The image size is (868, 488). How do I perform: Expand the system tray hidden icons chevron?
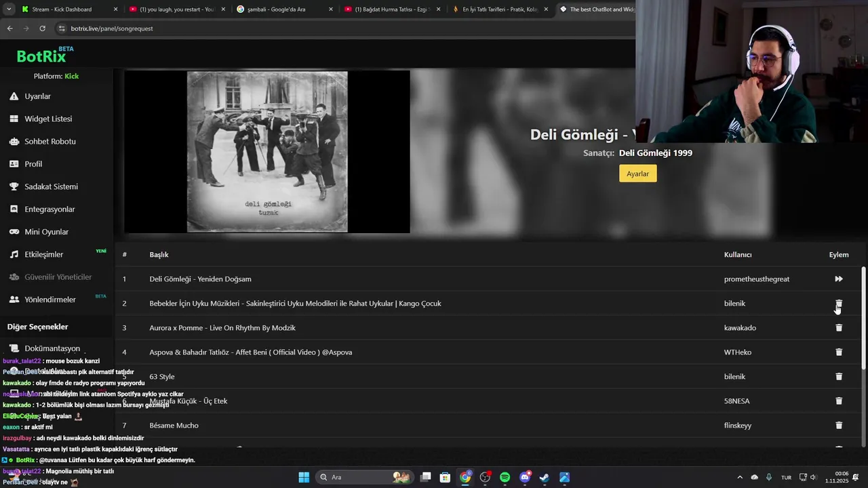click(740, 477)
